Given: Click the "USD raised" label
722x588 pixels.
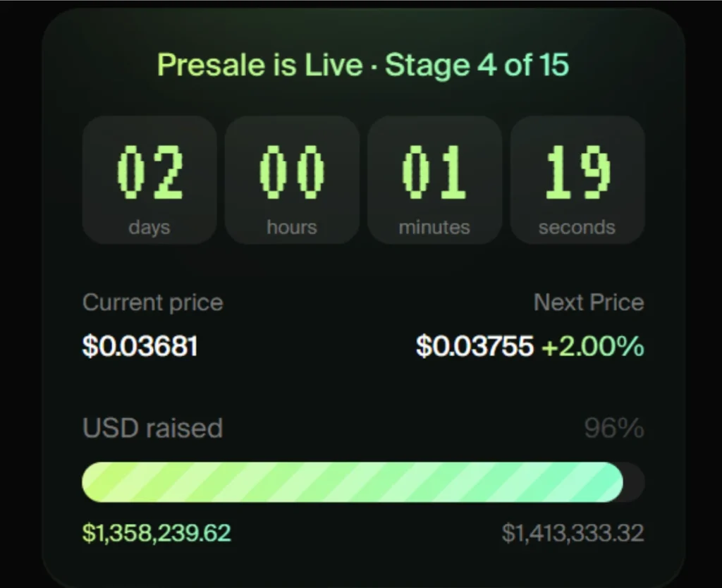Looking at the screenshot, I should click(152, 428).
